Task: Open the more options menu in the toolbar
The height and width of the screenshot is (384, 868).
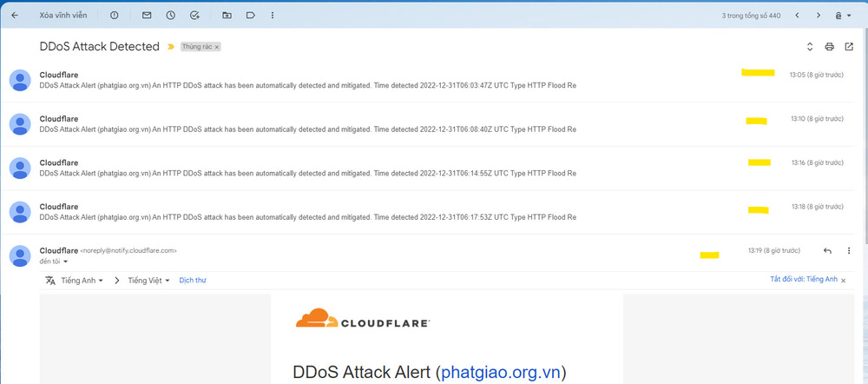Action: (x=273, y=16)
